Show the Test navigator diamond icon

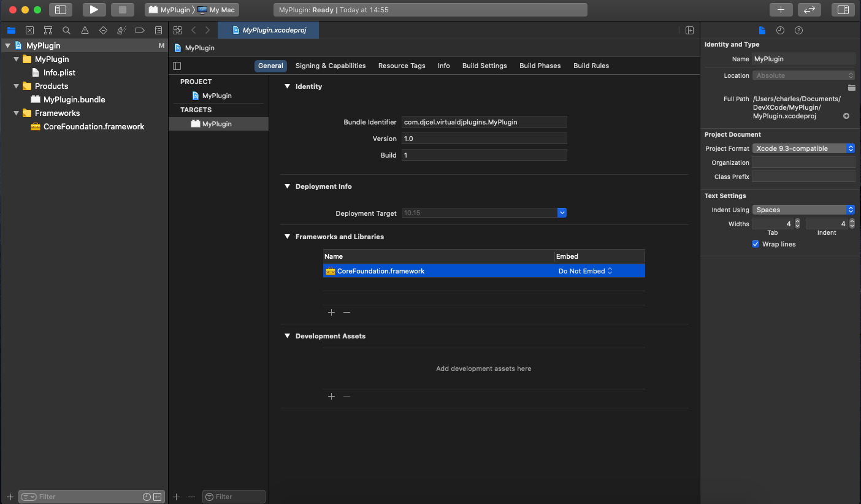(103, 30)
